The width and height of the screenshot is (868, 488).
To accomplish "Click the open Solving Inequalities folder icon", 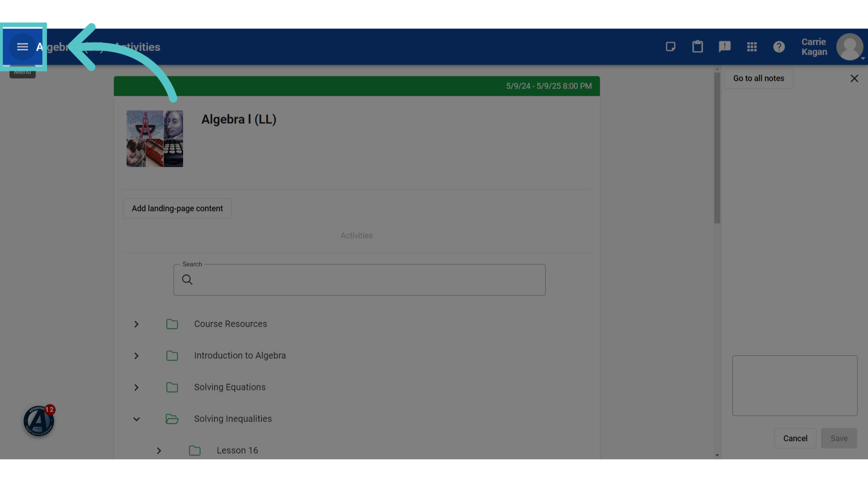I will (x=172, y=419).
